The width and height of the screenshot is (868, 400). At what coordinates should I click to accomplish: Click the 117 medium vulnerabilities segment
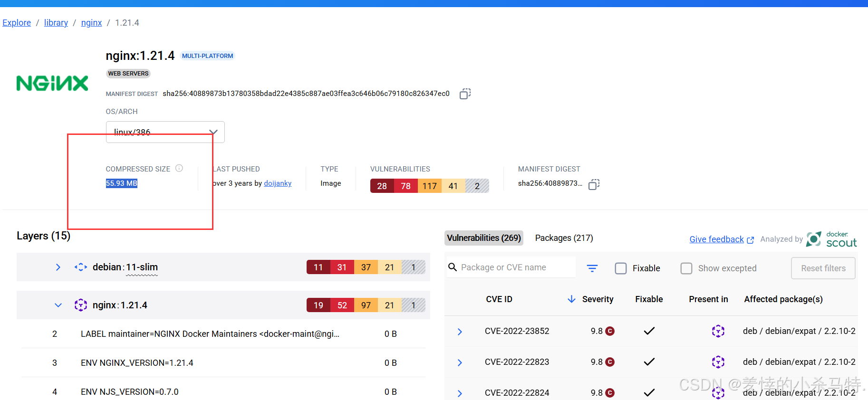430,186
